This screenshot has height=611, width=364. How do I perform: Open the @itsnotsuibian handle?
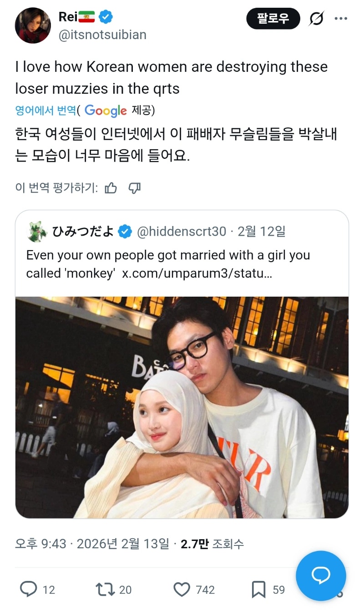(102, 35)
